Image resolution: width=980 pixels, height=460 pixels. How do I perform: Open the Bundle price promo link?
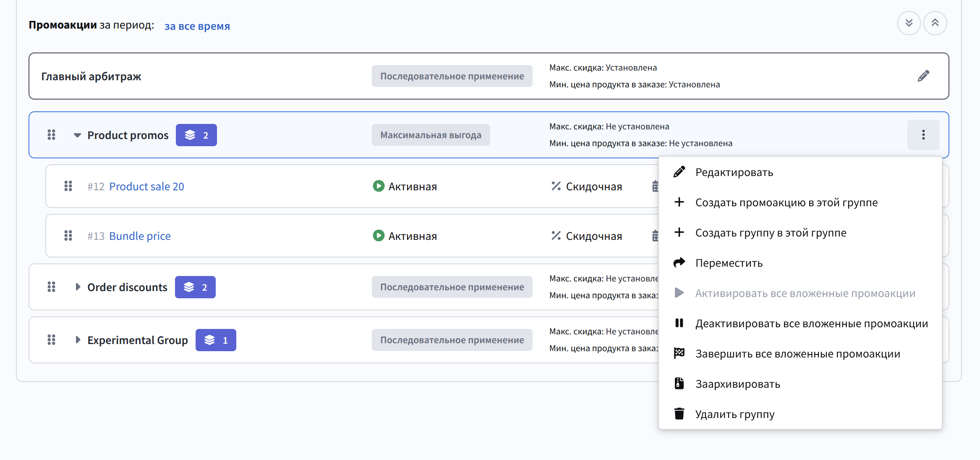coord(140,236)
